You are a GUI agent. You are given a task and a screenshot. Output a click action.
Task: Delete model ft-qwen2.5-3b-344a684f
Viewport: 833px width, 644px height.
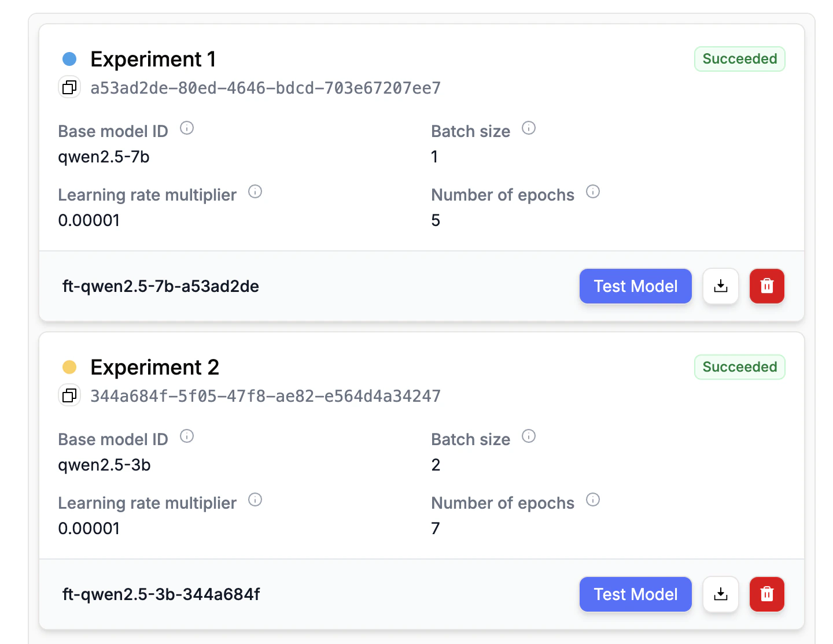[x=766, y=594]
